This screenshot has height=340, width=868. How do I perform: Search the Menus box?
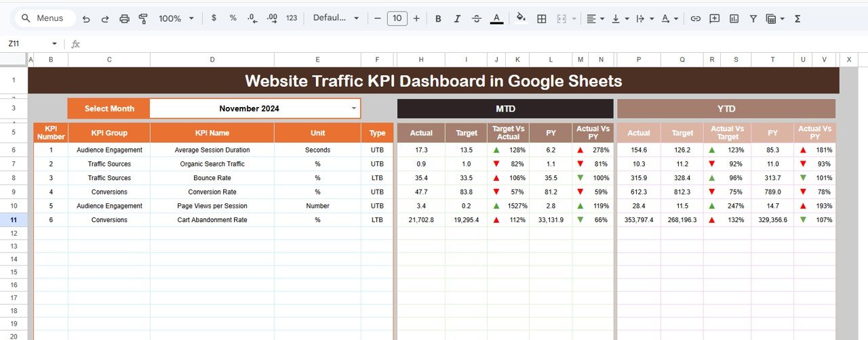(x=43, y=19)
